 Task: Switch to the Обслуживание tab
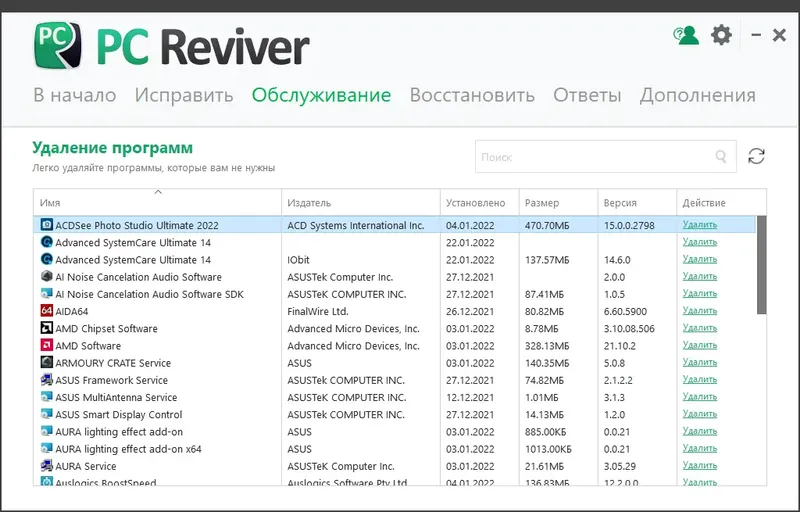(321, 95)
